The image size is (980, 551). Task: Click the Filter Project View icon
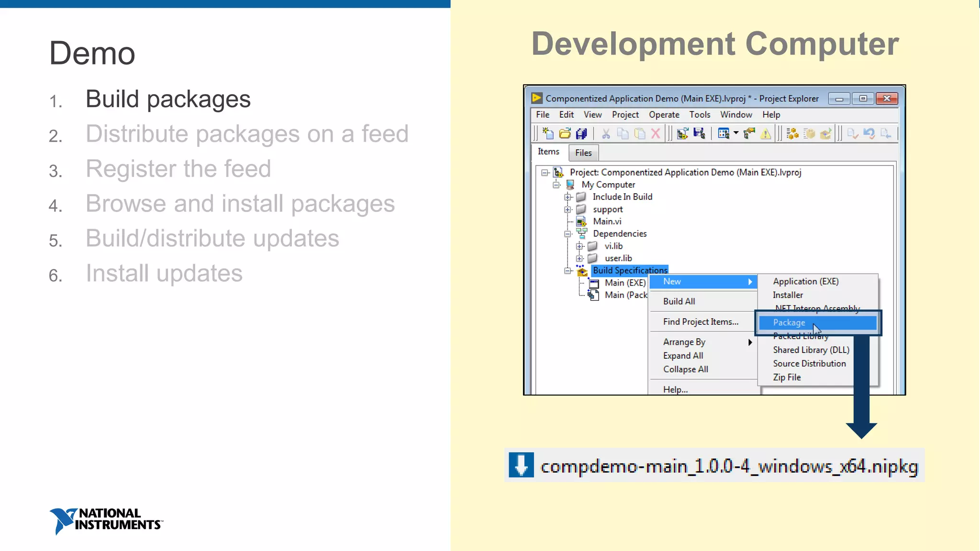pos(724,133)
